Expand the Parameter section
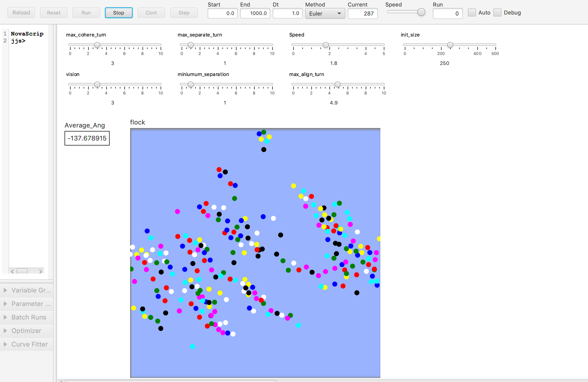The image size is (588, 382). point(27,304)
